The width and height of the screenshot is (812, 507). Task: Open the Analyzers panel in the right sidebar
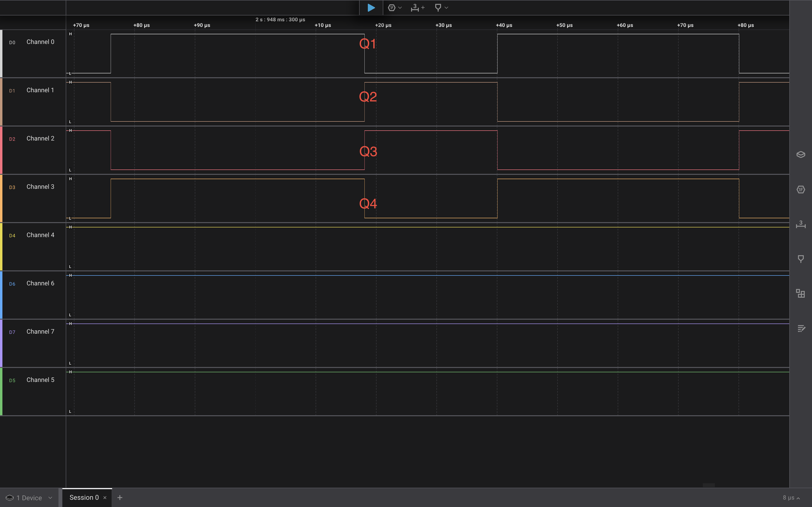coord(801,190)
